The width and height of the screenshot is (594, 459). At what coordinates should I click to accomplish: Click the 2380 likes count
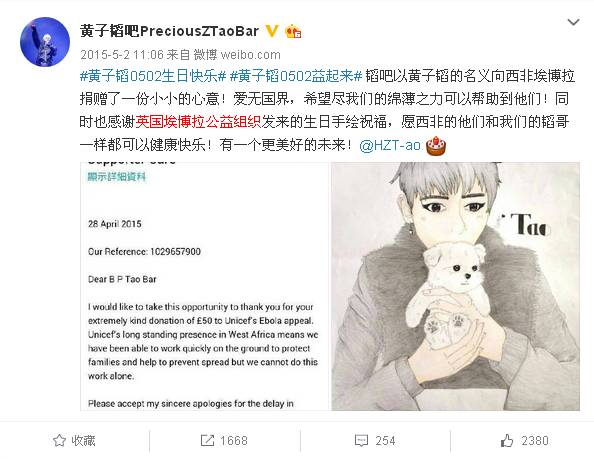535,440
